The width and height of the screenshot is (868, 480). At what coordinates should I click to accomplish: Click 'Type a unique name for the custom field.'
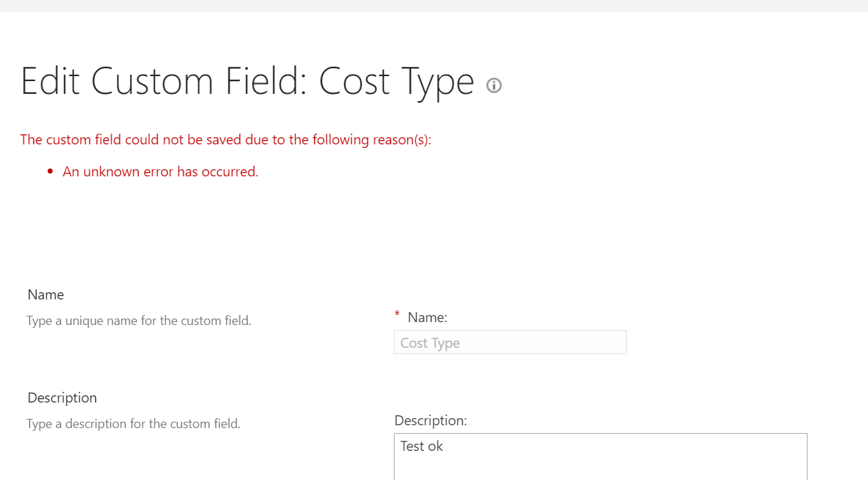click(x=139, y=321)
